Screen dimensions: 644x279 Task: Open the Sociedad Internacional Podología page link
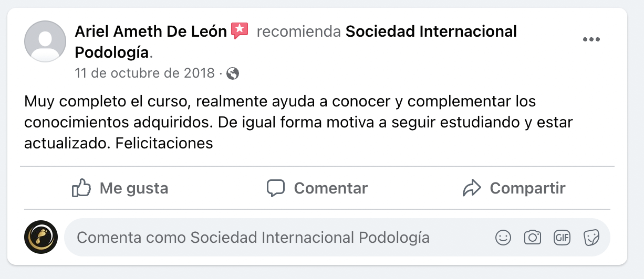[x=431, y=31]
